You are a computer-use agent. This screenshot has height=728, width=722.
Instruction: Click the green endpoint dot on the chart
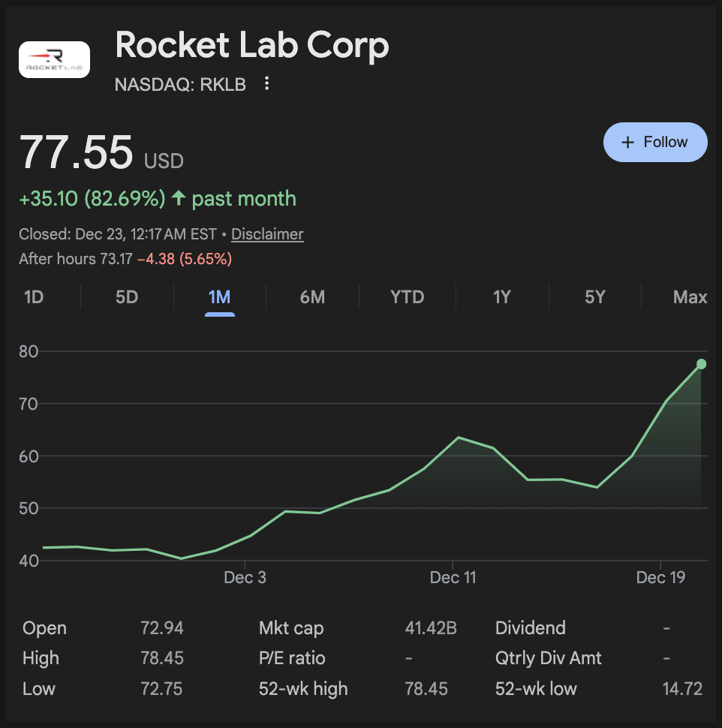(x=701, y=364)
